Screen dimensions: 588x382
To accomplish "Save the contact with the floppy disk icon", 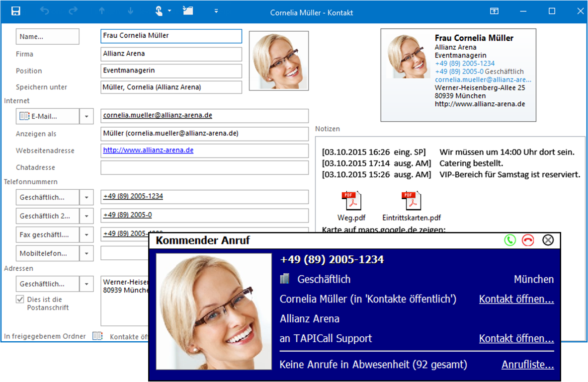I will point(16,11).
